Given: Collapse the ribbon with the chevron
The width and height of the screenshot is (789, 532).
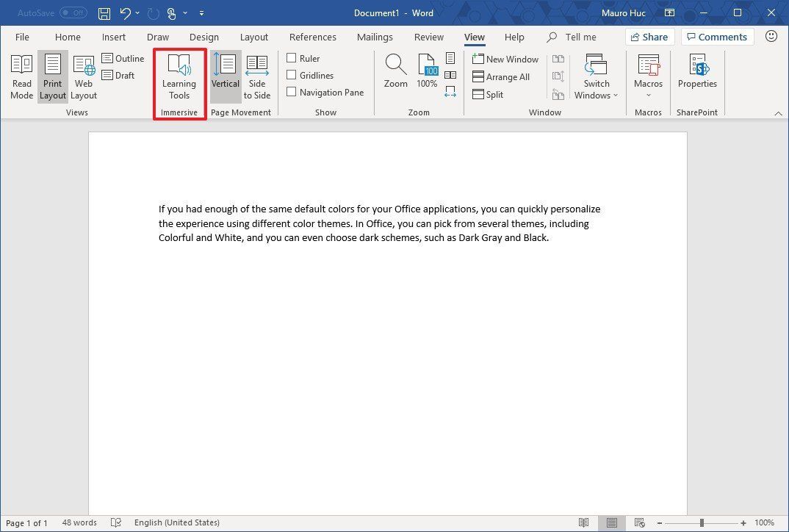Looking at the screenshot, I should point(779,113).
